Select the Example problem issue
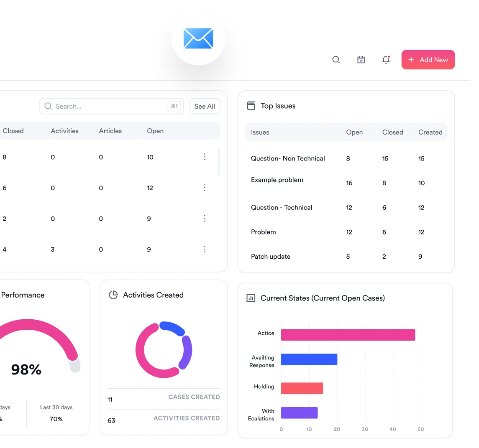The width and height of the screenshot is (479, 448). point(277,180)
